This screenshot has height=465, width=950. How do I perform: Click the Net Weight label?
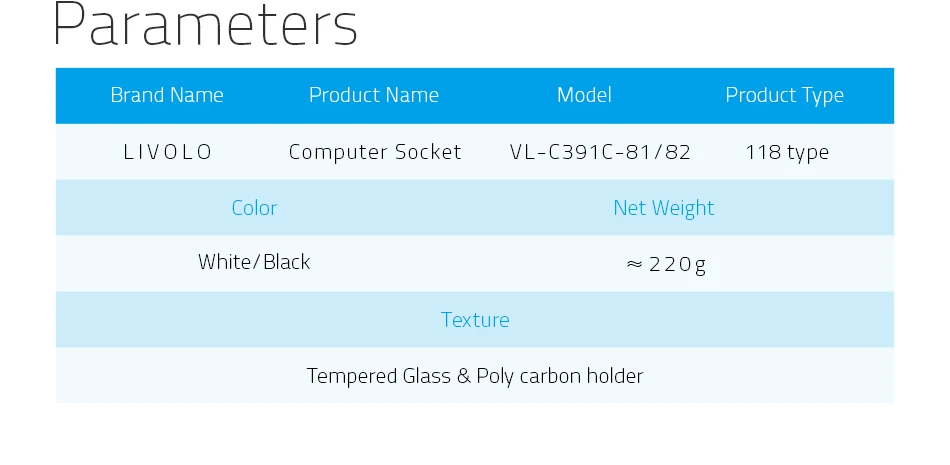tap(663, 208)
